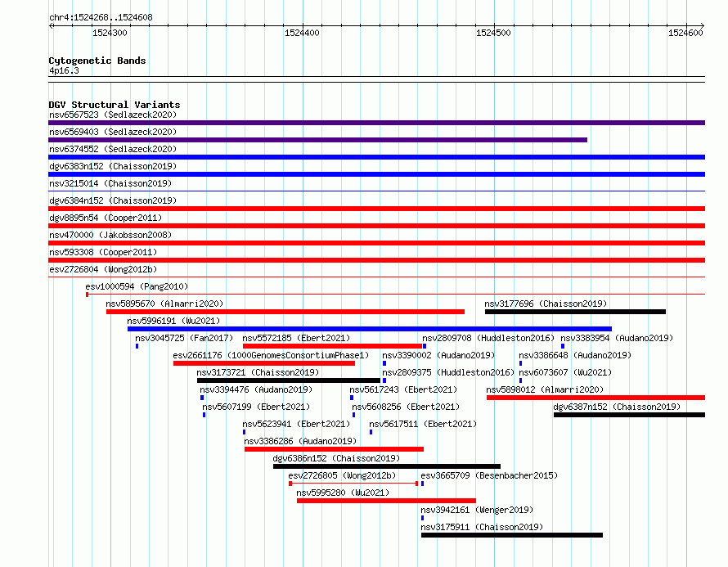Screen dimensions: 728x567
Task: Select red bar of esv2661176 (1000GenomesConsortiumPhase1)
Action: (x=264, y=363)
